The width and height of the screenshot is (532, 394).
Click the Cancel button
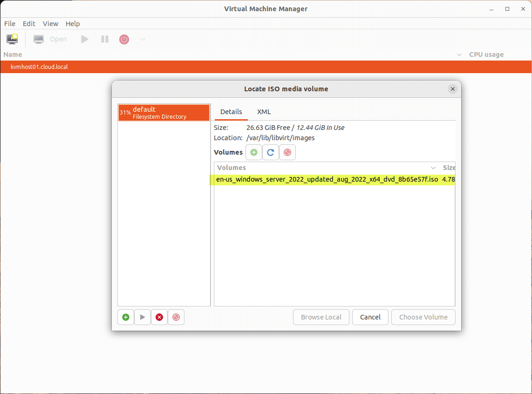[370, 317]
